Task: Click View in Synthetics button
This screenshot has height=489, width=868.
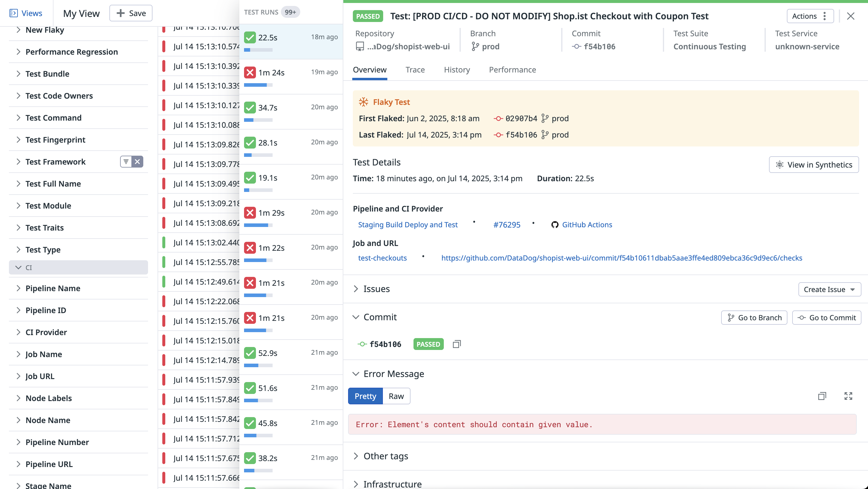Action: (814, 165)
